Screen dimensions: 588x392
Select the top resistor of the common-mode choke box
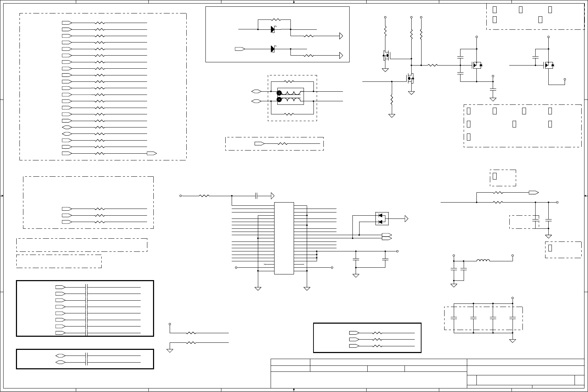tap(289, 82)
